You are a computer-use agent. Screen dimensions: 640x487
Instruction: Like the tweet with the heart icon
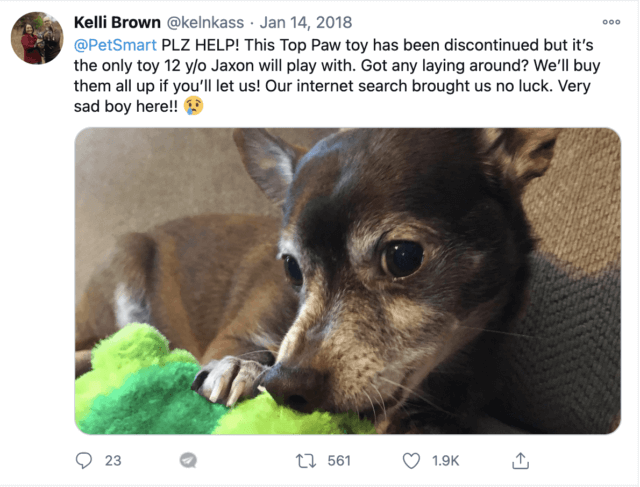click(x=411, y=461)
